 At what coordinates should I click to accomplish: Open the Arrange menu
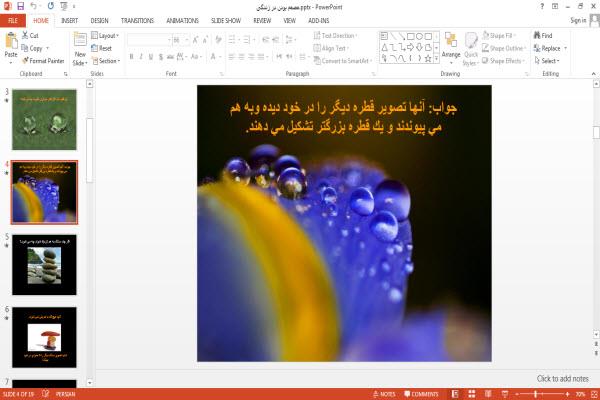(451, 49)
